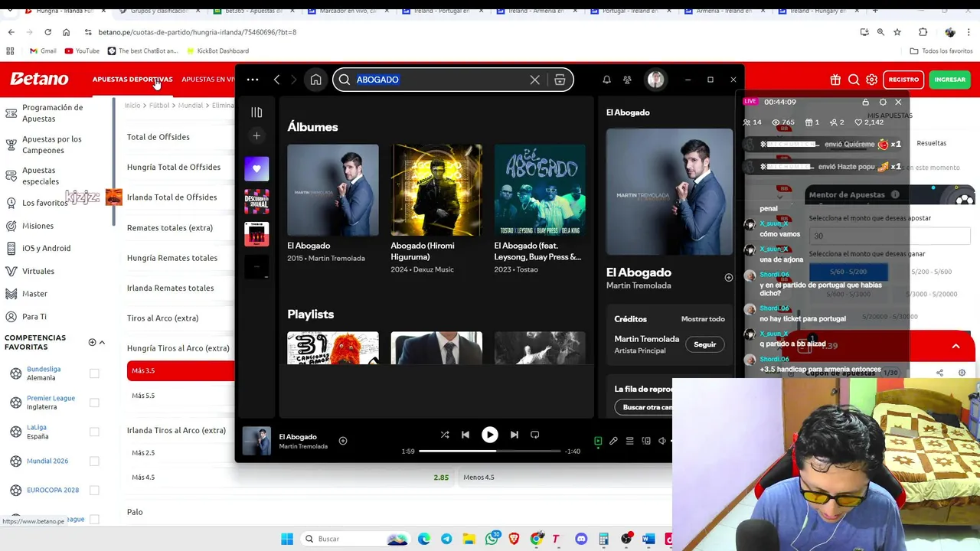Image resolution: width=980 pixels, height=551 pixels.
Task: Check the Mundial 2026 checkbox
Action: [x=94, y=461]
